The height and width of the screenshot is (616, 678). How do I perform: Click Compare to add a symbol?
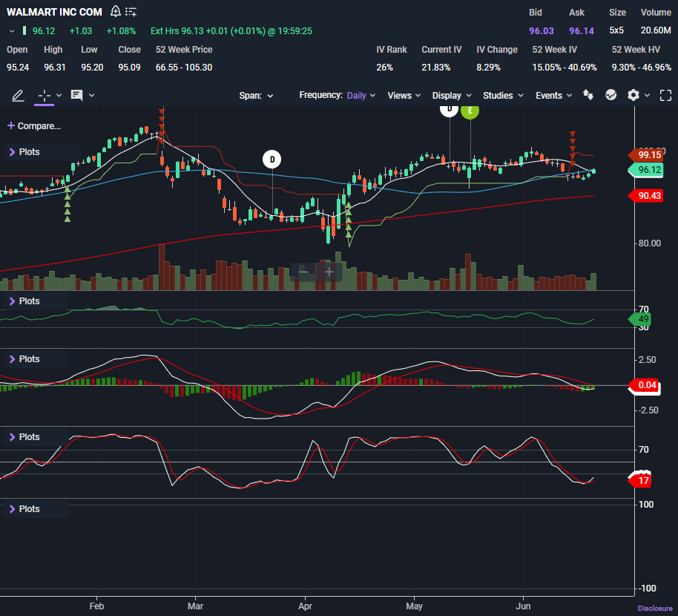coord(33,126)
